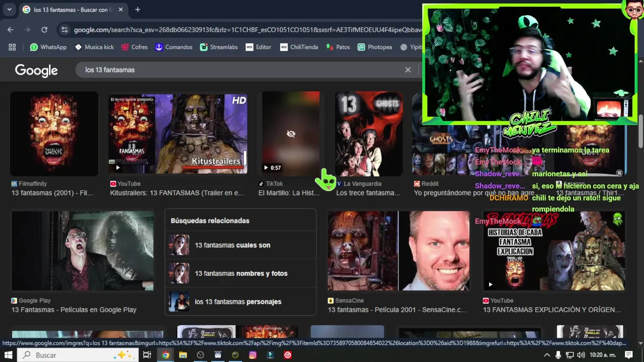This screenshot has width=644, height=362.
Task: Expand the tab search dropdown
Action: pos(9,10)
